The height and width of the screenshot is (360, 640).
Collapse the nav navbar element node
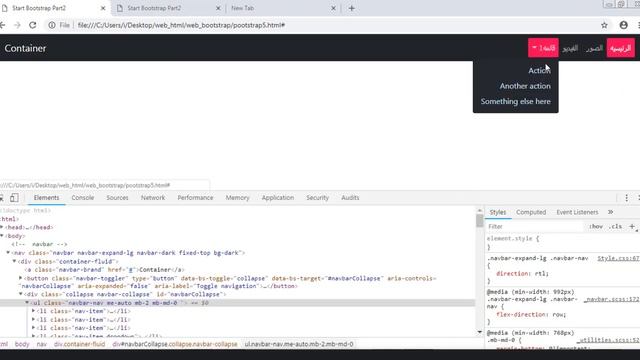8,253
